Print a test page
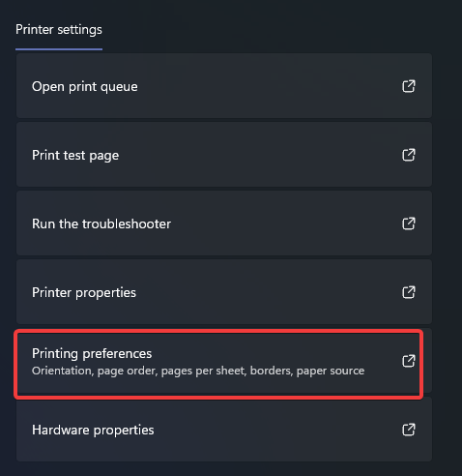The image size is (462, 476). tap(224, 155)
